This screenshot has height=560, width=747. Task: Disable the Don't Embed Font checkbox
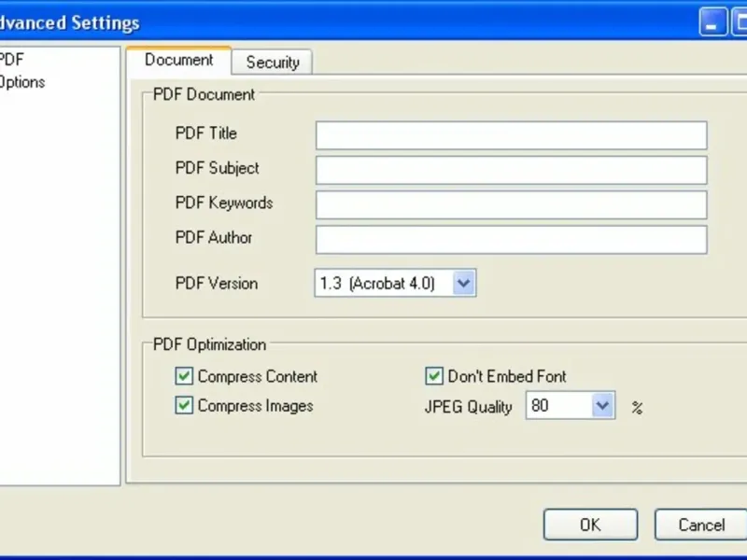[x=434, y=377]
